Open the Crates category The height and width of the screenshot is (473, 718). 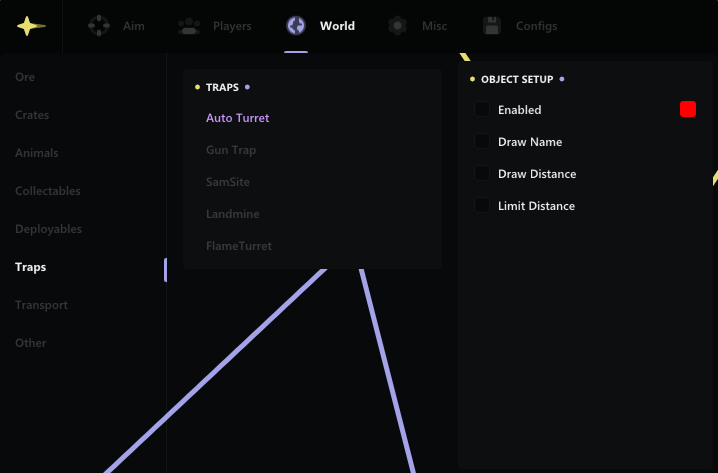(x=32, y=115)
